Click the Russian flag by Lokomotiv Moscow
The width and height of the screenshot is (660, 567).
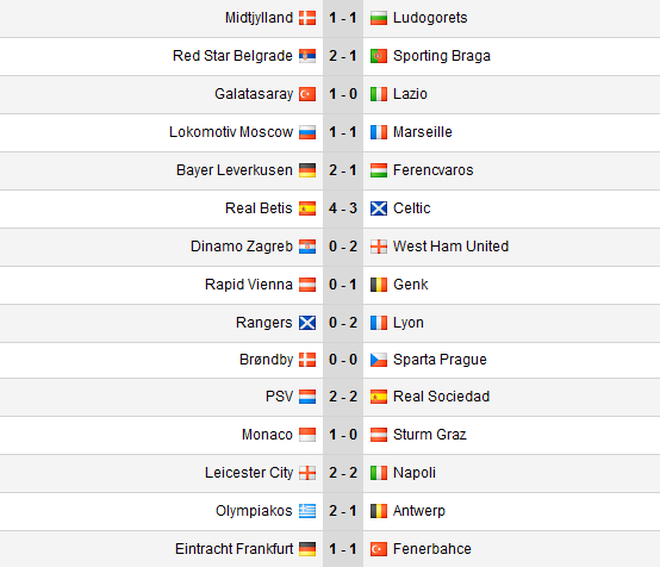[x=307, y=132]
